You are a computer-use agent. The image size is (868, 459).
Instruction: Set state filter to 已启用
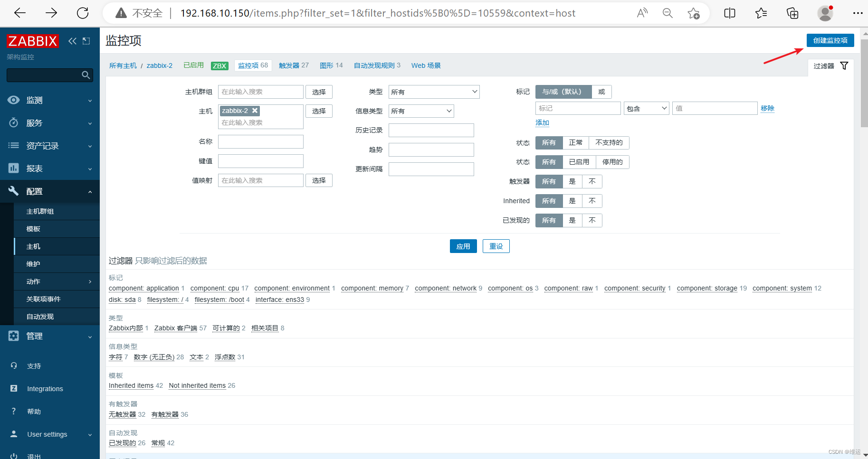[x=579, y=162]
